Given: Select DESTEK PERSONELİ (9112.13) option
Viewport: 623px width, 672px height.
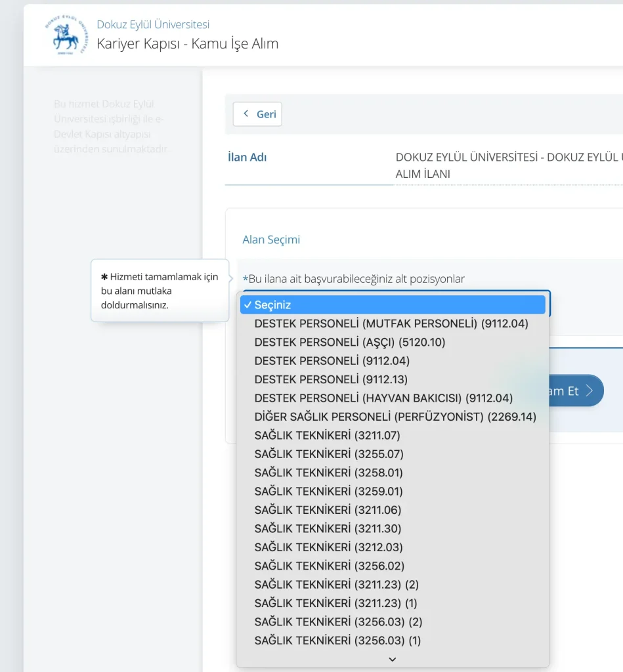Looking at the screenshot, I should 393,379.
